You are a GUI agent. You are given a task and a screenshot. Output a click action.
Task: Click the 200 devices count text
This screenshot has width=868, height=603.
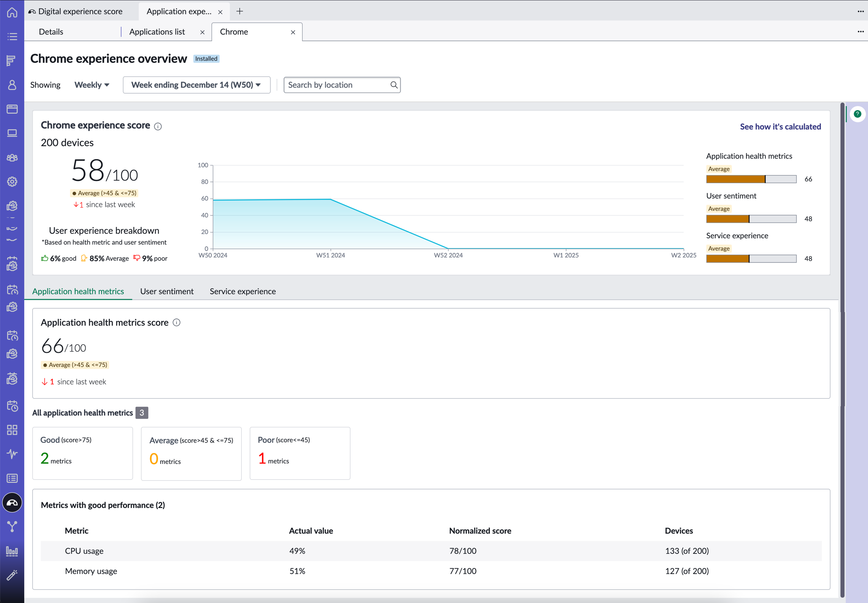pyautogui.click(x=67, y=142)
